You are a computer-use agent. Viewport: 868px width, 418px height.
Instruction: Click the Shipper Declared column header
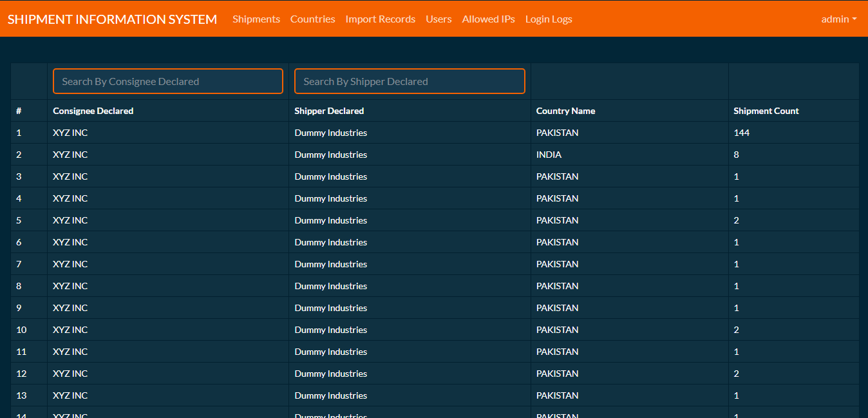pos(329,111)
